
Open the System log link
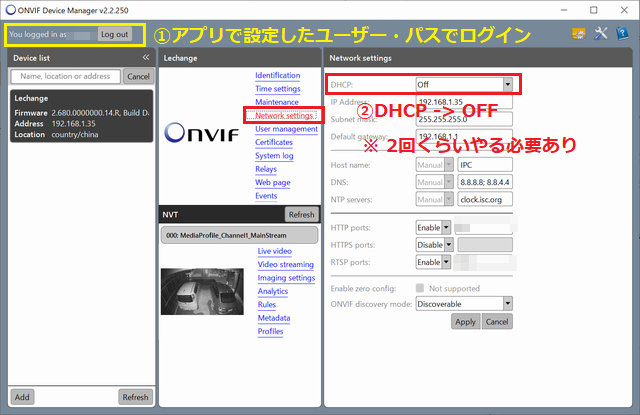[274, 156]
